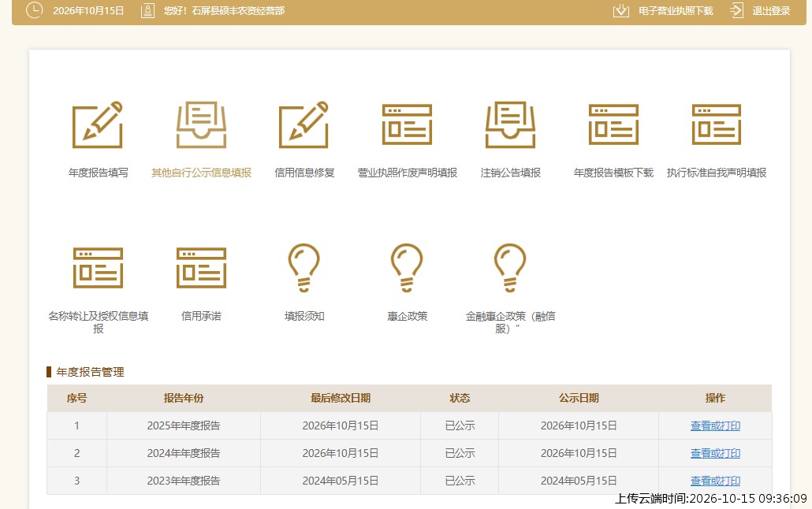Open the 执行标准自我声明填报 icon
The width and height of the screenshot is (812, 509).
717,124
